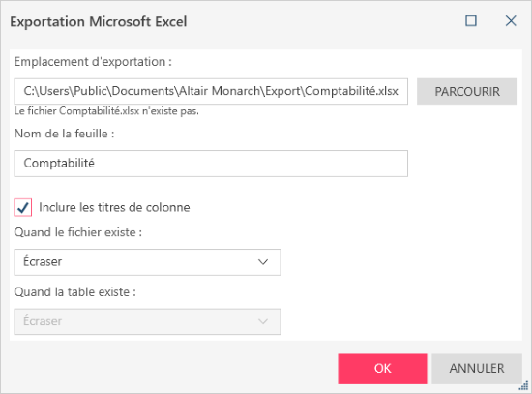Click into the export path text field
This screenshot has width=532, height=394.
211,91
